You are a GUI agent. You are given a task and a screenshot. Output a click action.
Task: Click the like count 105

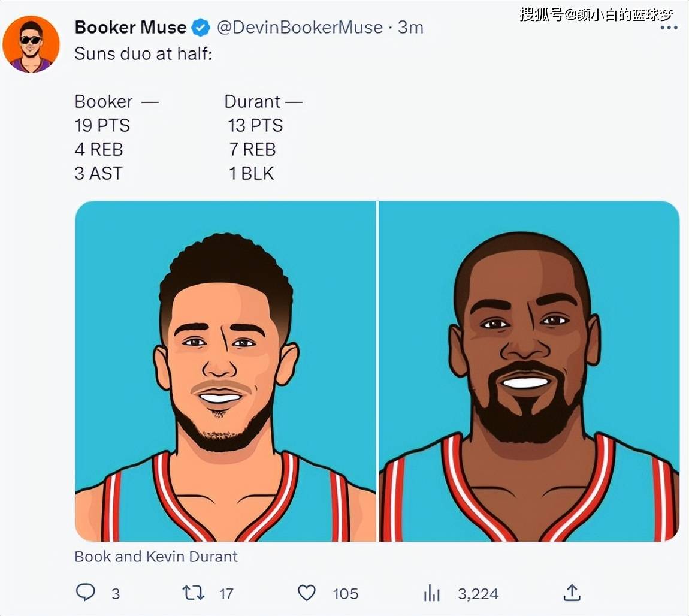point(345,594)
